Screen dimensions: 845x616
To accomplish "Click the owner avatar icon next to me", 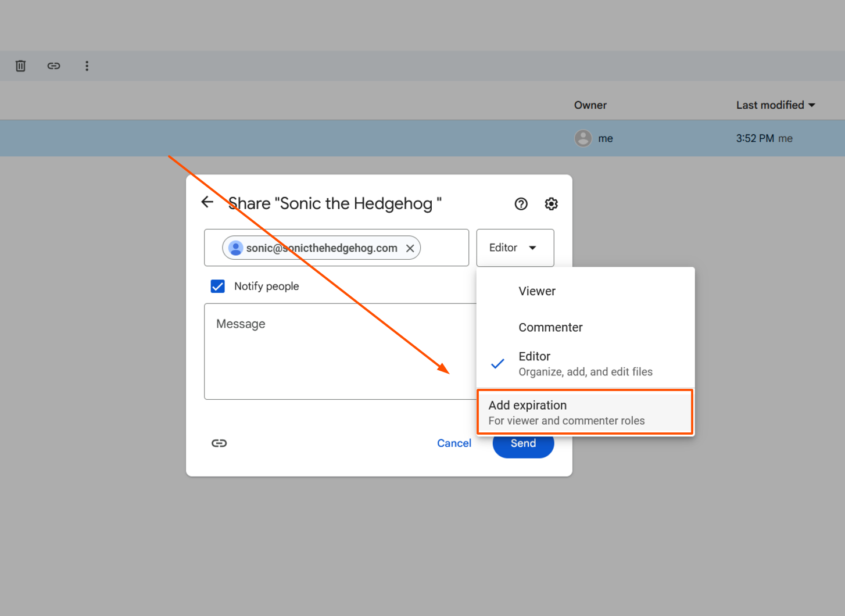I will pyautogui.click(x=583, y=138).
